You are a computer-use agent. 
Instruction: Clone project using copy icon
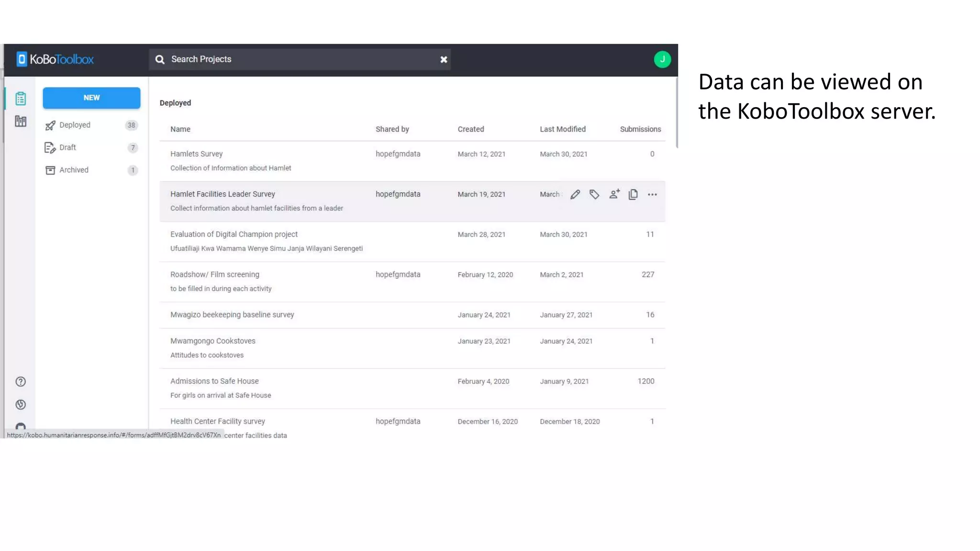(633, 194)
